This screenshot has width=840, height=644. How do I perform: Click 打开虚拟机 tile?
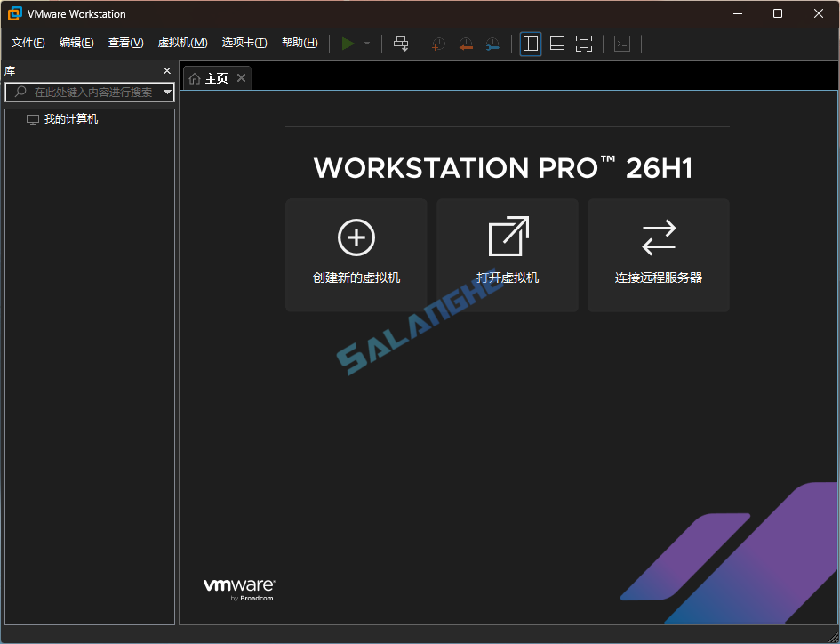pyautogui.click(x=508, y=255)
